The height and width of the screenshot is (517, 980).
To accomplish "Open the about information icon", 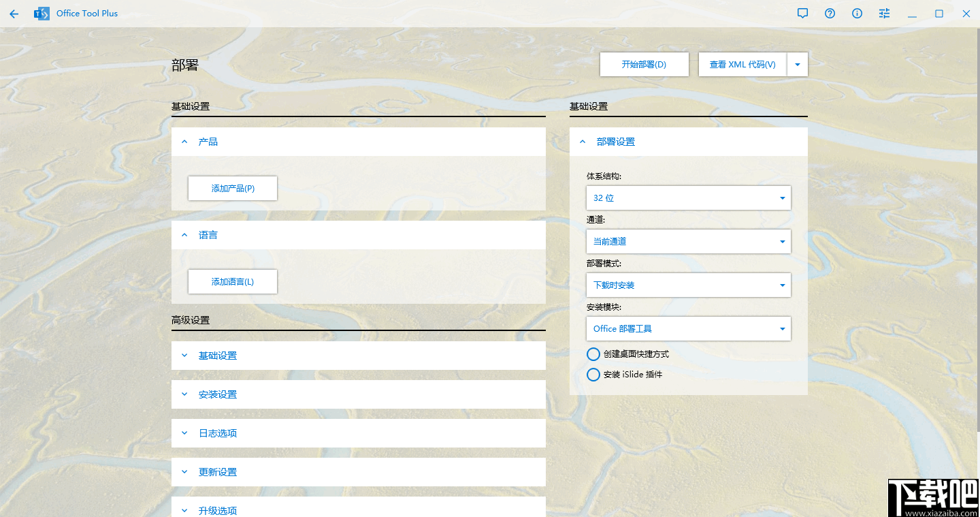I will coord(857,13).
